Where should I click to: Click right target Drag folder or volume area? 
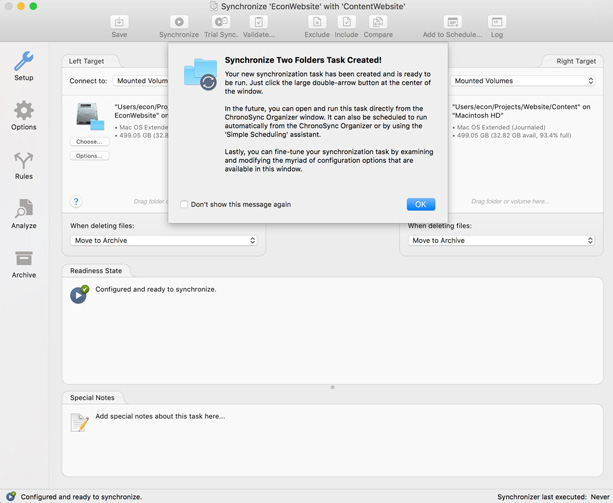pyautogui.click(x=510, y=201)
